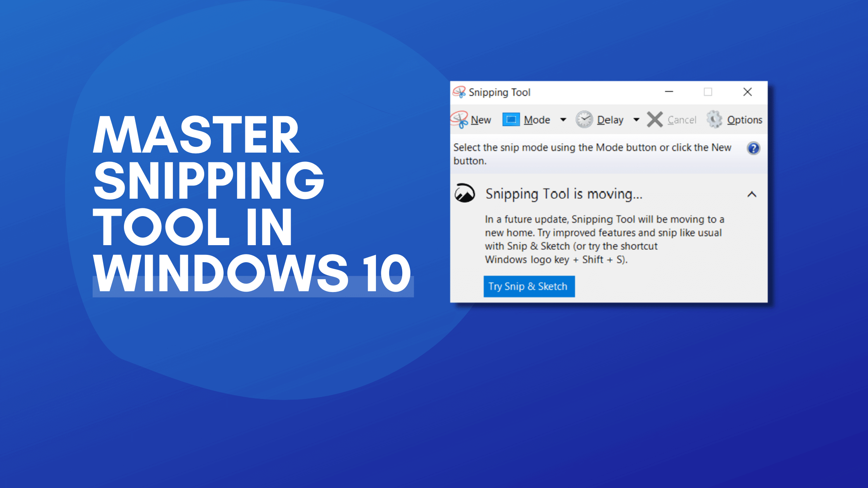This screenshot has width=868, height=488.
Task: Collapse the 'Snipping Tool is moving' section
Action: pos(752,194)
